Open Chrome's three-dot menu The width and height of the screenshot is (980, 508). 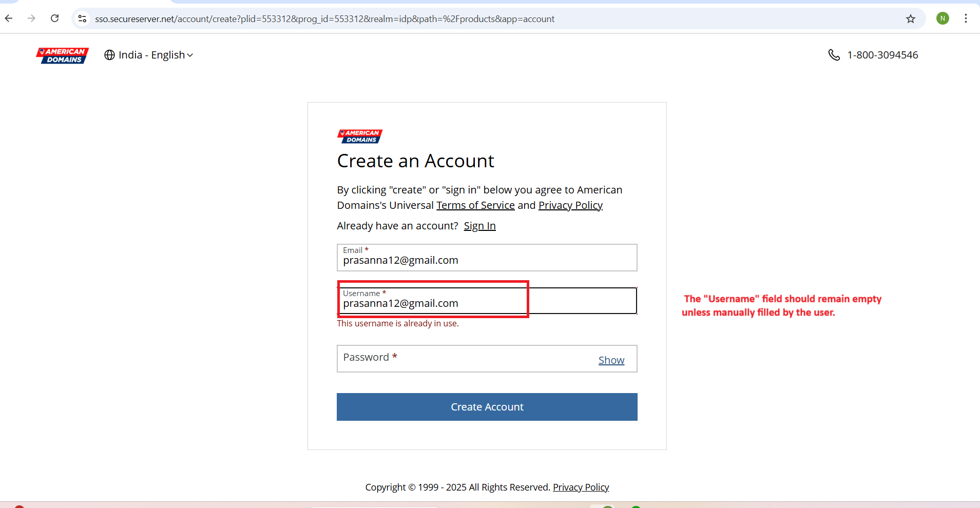coord(966,18)
